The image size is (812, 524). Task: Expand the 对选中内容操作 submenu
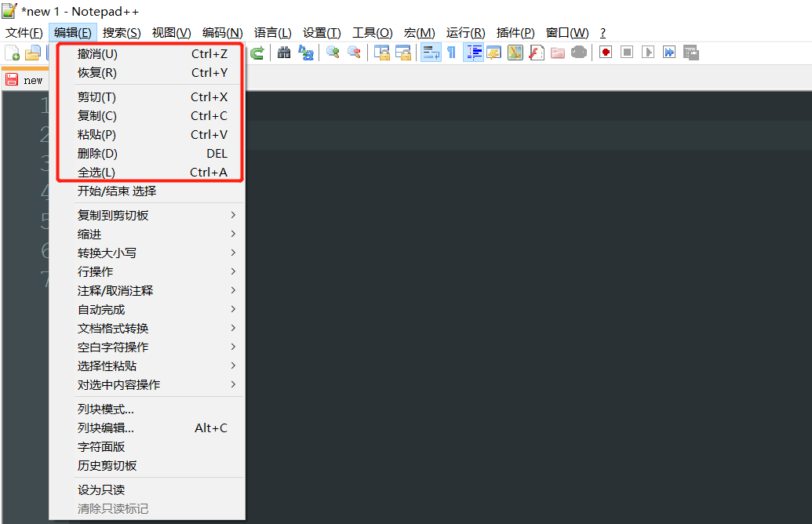[147, 384]
